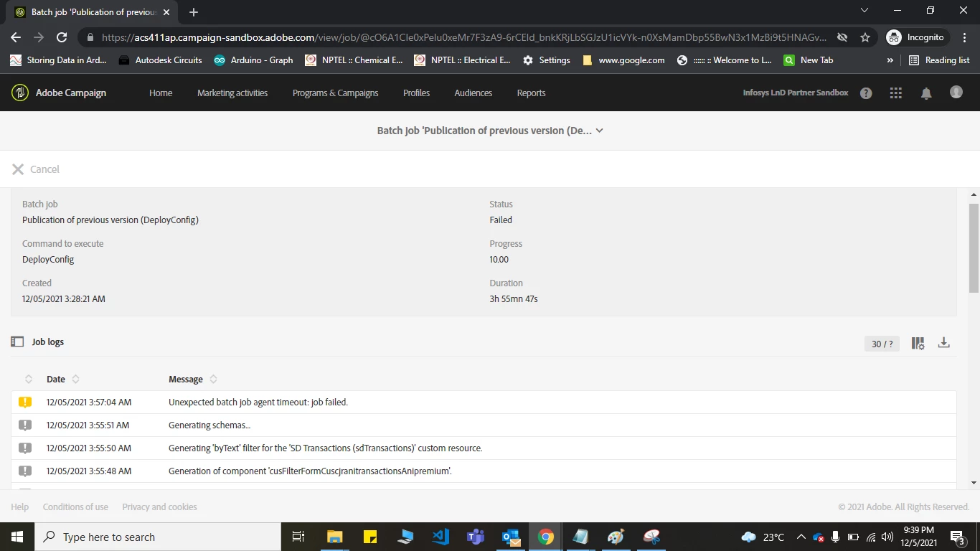Select the 'Unexpected batch job agent timeout' message
This screenshot has height=551, width=980.
pyautogui.click(x=258, y=402)
